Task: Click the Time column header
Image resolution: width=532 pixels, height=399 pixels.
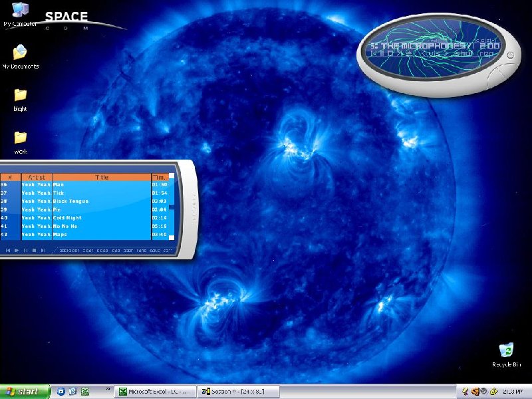Action: tap(160, 177)
